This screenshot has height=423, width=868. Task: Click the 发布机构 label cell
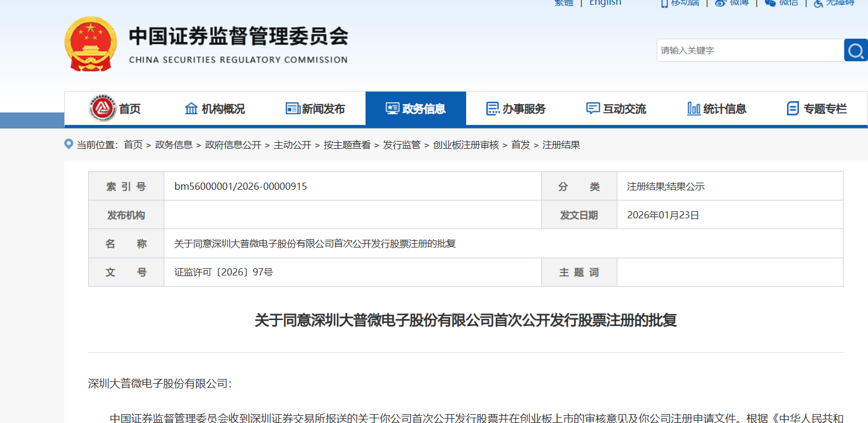[126, 215]
